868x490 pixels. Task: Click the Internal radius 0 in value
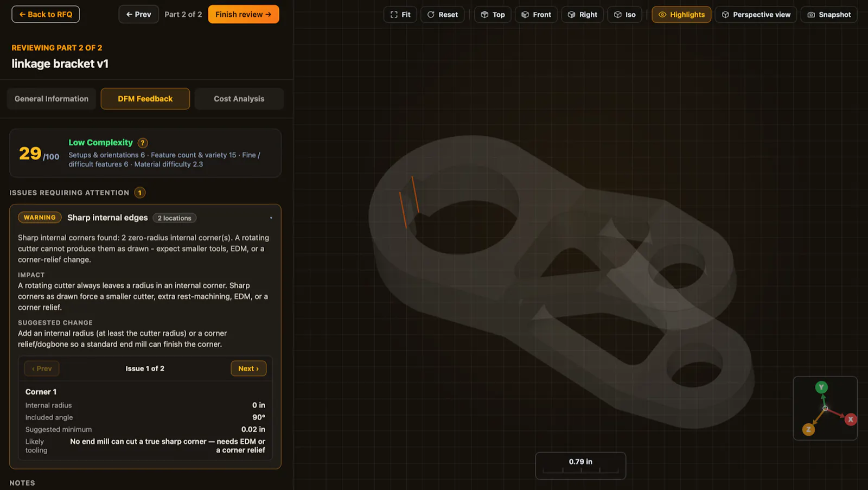pyautogui.click(x=259, y=405)
